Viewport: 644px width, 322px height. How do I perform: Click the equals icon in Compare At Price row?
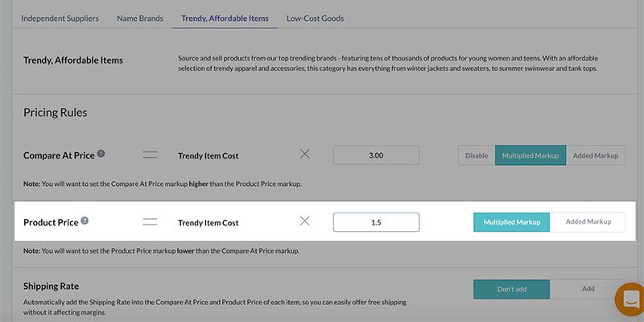pos(151,155)
